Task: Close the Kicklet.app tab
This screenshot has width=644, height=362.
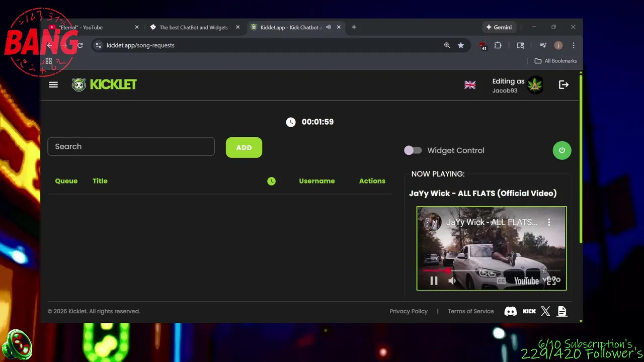Action: point(339,27)
